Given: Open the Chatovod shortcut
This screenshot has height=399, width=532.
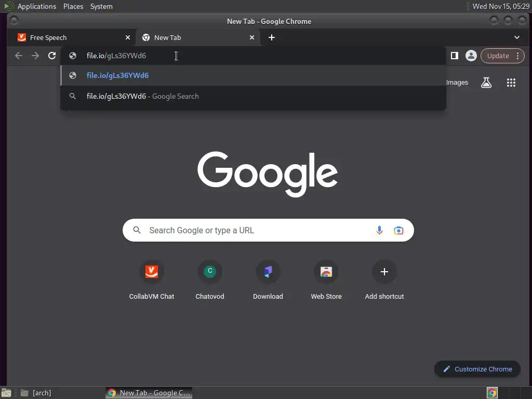Looking at the screenshot, I should (210, 280).
